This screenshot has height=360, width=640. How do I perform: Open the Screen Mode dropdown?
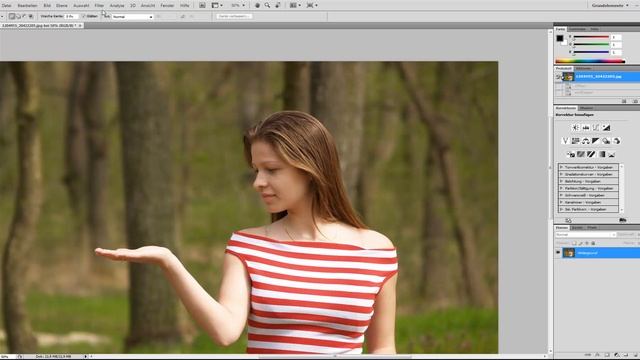[x=312, y=5]
